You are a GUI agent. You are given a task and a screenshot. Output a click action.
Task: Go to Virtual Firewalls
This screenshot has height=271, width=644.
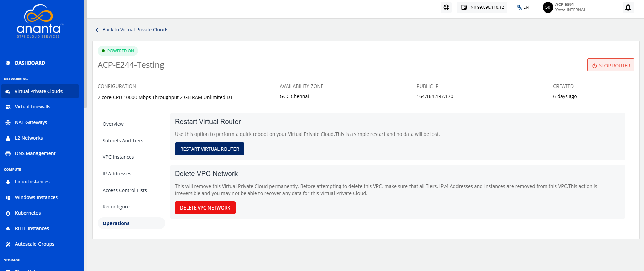(x=32, y=107)
